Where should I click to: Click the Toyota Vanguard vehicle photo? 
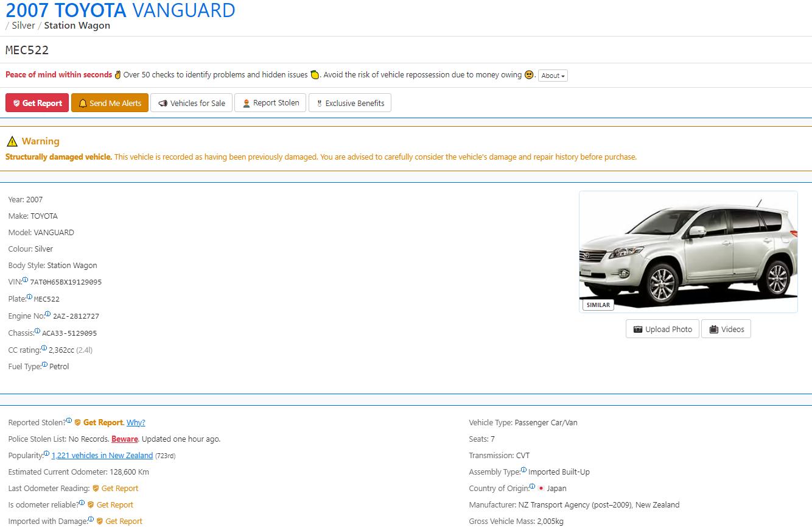pyautogui.click(x=688, y=252)
